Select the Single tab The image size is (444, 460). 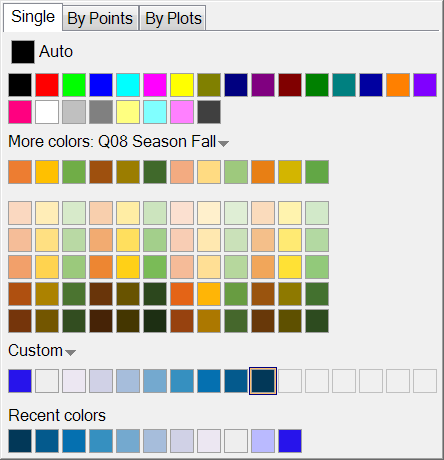(x=33, y=17)
